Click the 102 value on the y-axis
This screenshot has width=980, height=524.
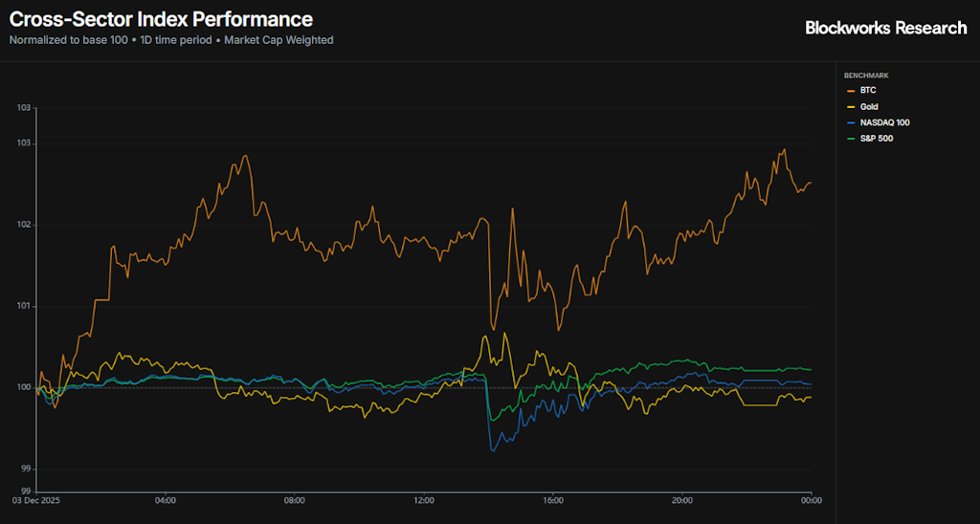tap(24, 225)
